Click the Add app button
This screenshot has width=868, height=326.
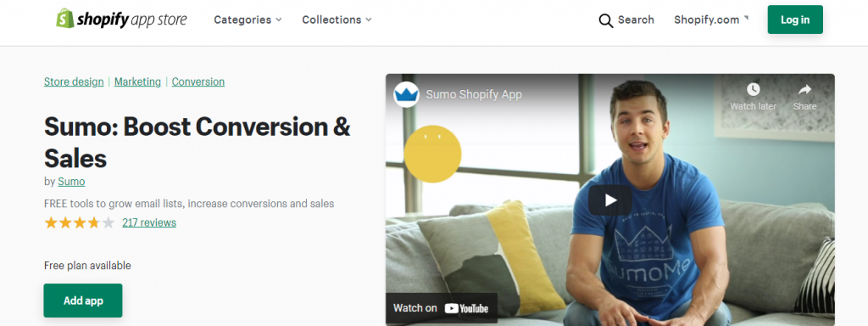(x=83, y=301)
